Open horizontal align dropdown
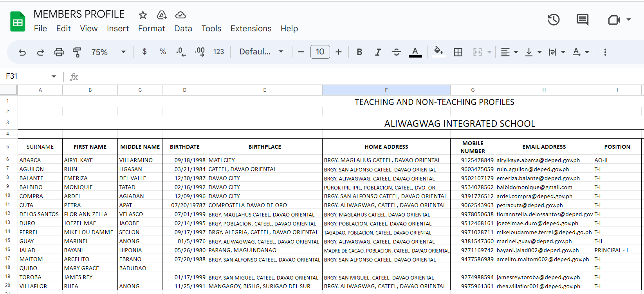 click(509, 52)
